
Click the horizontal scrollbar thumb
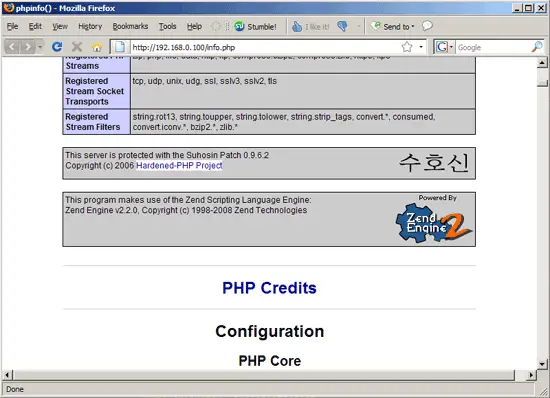(x=264, y=375)
